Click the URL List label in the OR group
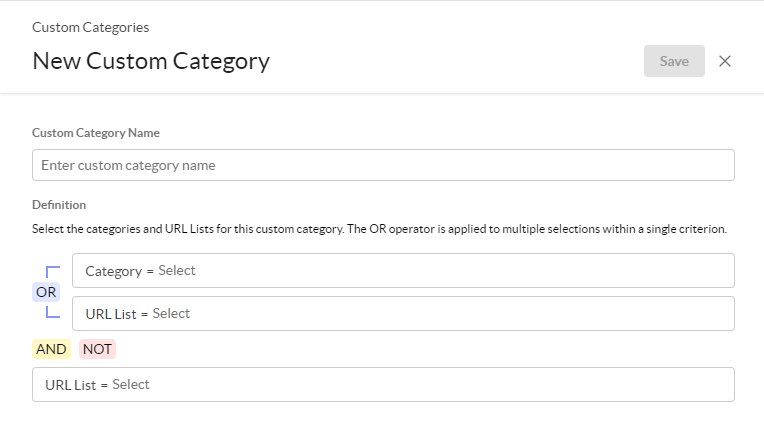Screen dimensions: 764x438 point(111,314)
